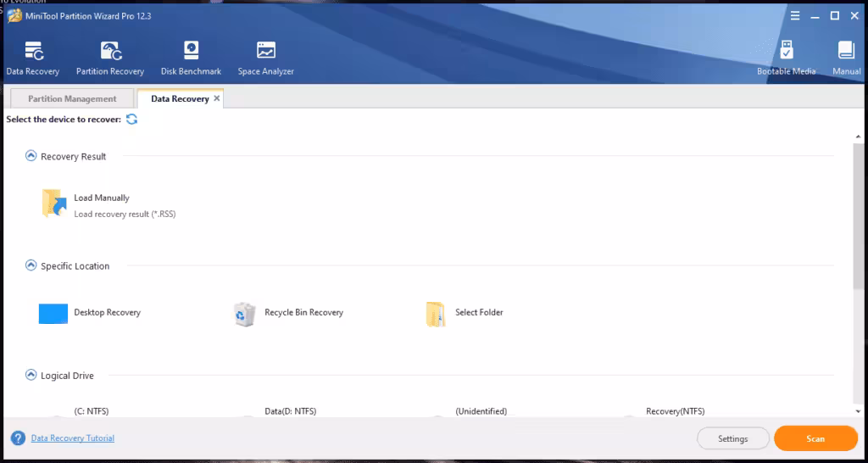Create Bootable Media

pyautogui.click(x=786, y=59)
